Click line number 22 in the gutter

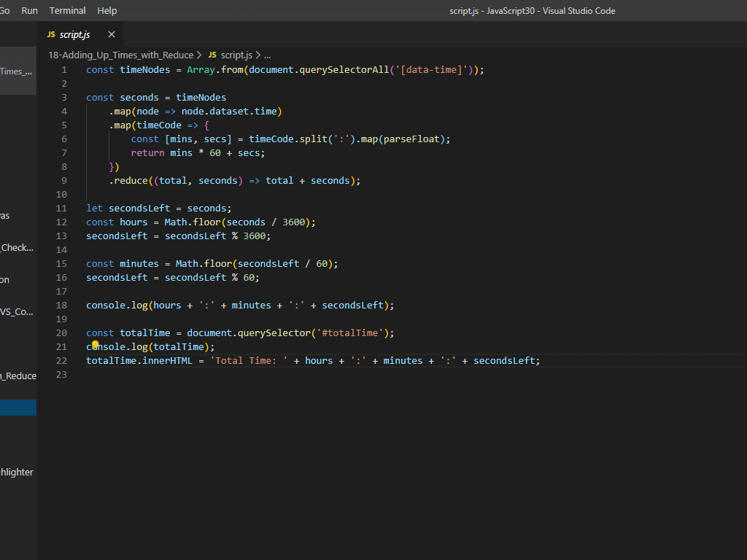tap(61, 361)
